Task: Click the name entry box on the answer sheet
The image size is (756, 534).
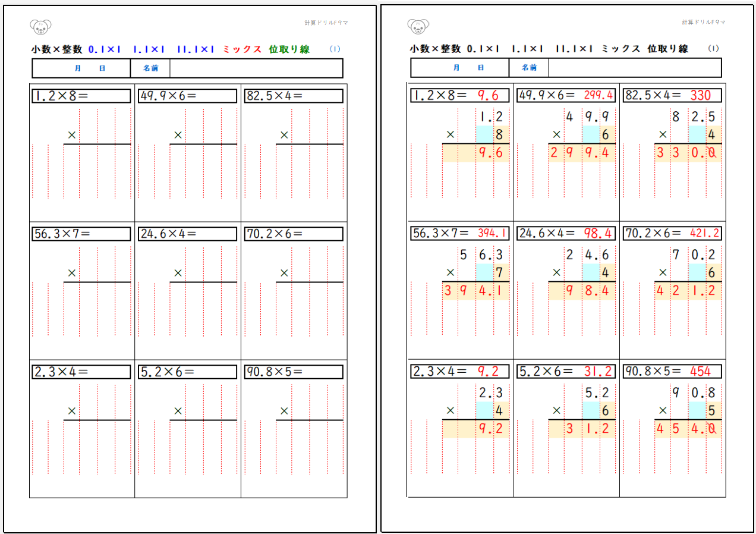Action: click(x=634, y=68)
